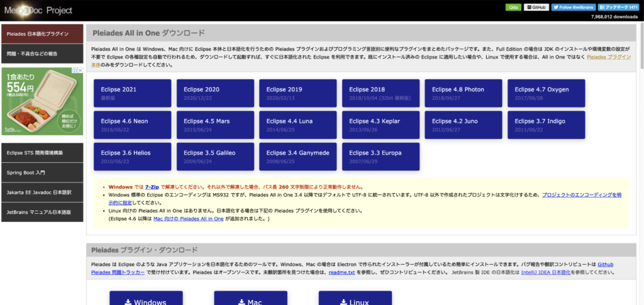Download Pleiades plugin for Linux
Viewport: 644px width, 305px height.
pyautogui.click(x=355, y=299)
